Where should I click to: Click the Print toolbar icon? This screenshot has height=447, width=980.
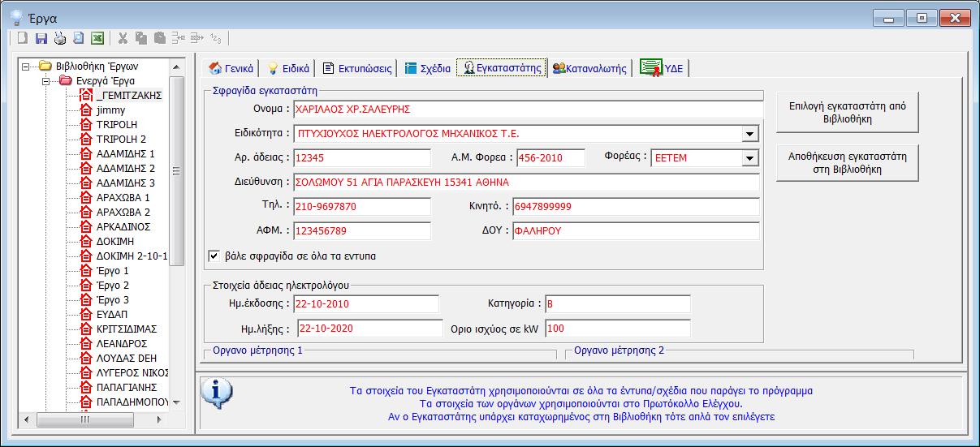(60, 37)
